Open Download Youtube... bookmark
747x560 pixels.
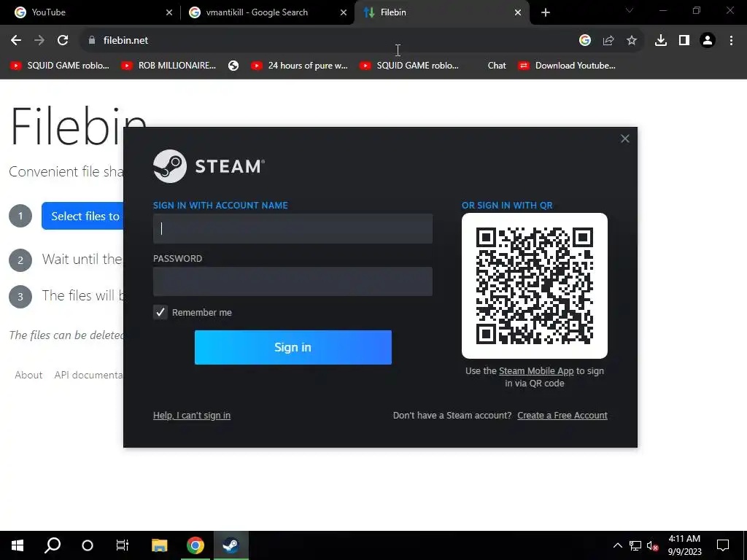pyautogui.click(x=567, y=66)
